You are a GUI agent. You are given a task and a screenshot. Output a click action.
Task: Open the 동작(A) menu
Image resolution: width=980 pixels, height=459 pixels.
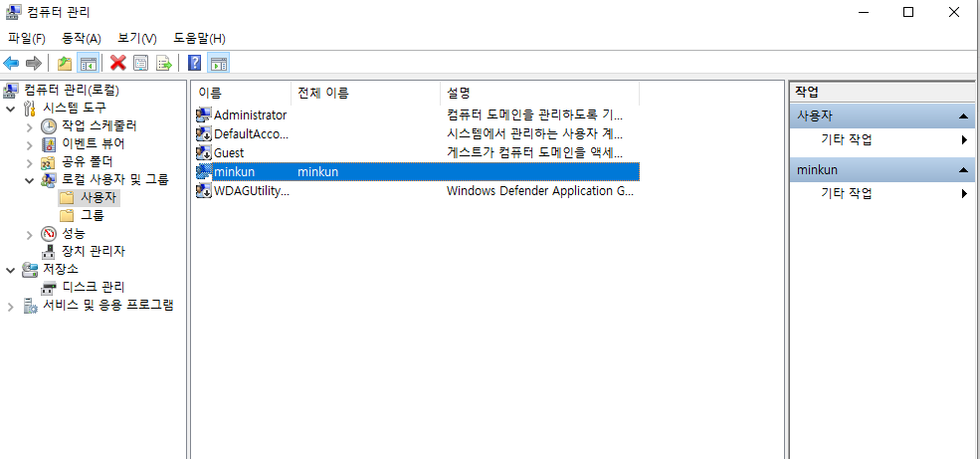82,39
